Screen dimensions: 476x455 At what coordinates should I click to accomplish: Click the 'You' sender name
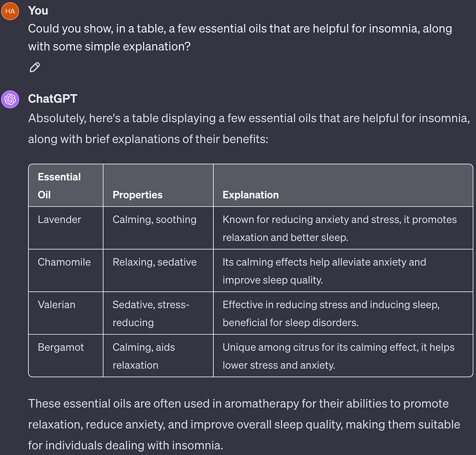point(38,11)
